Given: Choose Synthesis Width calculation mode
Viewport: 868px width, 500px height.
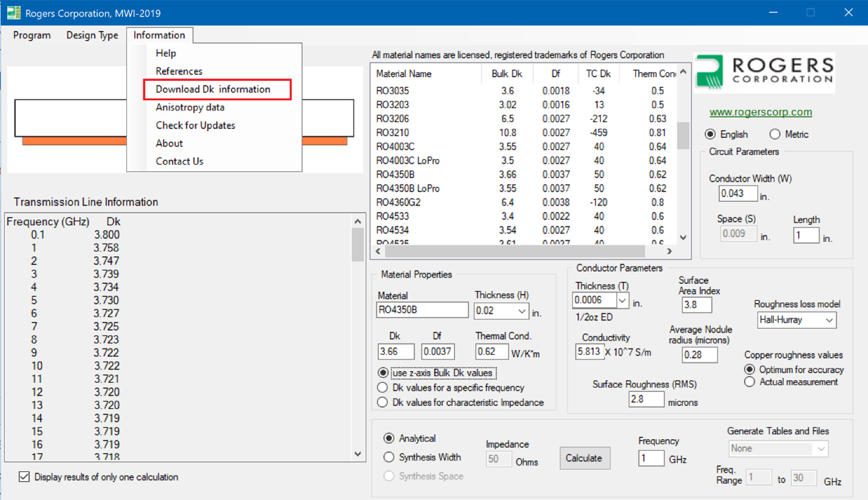Looking at the screenshot, I should pos(389,457).
